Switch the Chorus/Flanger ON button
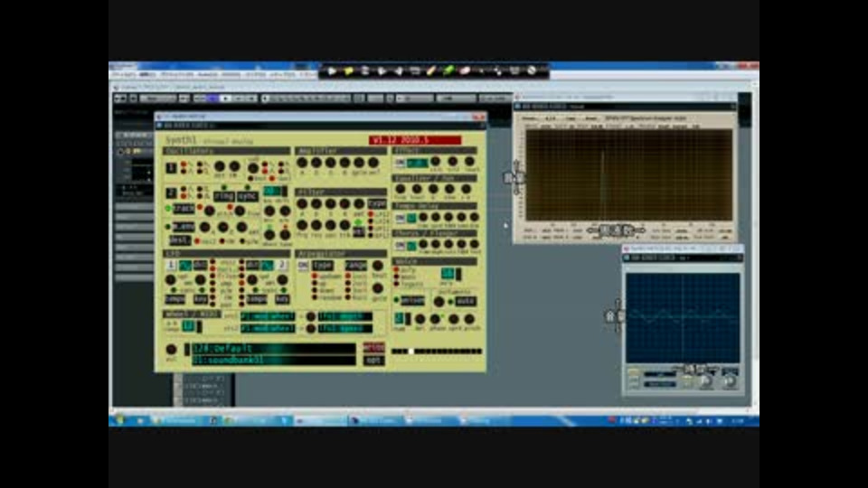868x488 pixels. [400, 246]
